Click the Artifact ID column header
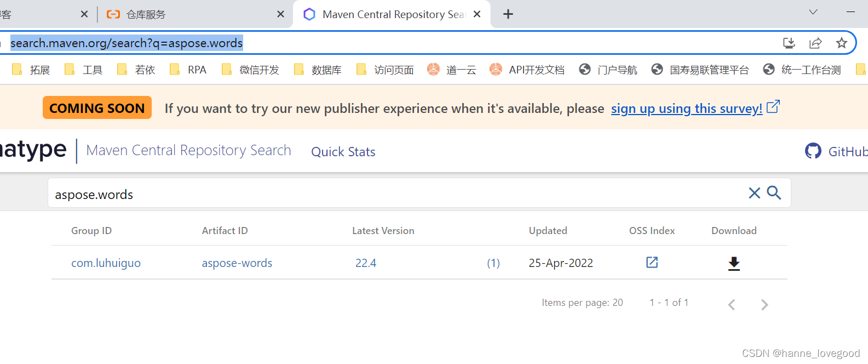 [225, 231]
